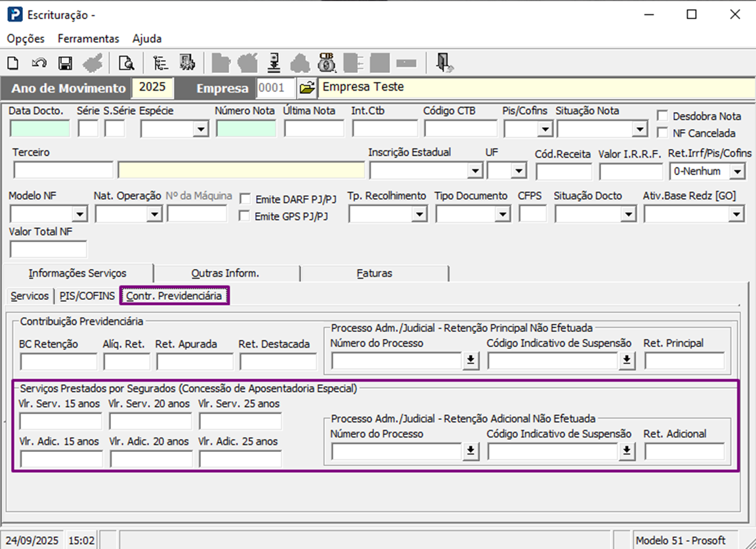Image resolution: width=756 pixels, height=549 pixels.
Task: Switch to the Outras Inform. tab
Action: coord(225,274)
